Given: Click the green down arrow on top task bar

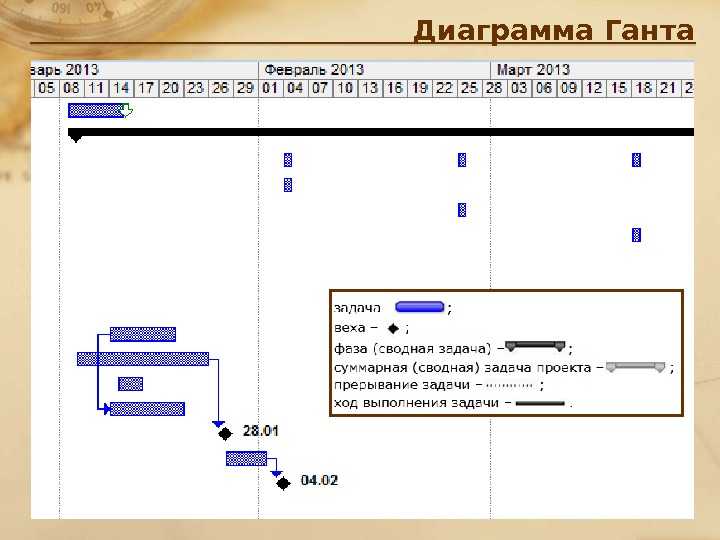Looking at the screenshot, I should click(x=126, y=111).
